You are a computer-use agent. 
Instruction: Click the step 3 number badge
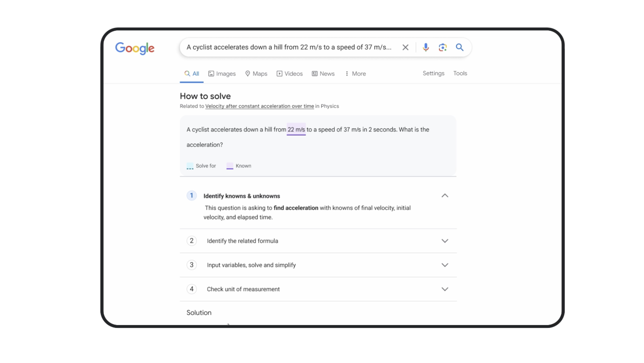(x=192, y=265)
